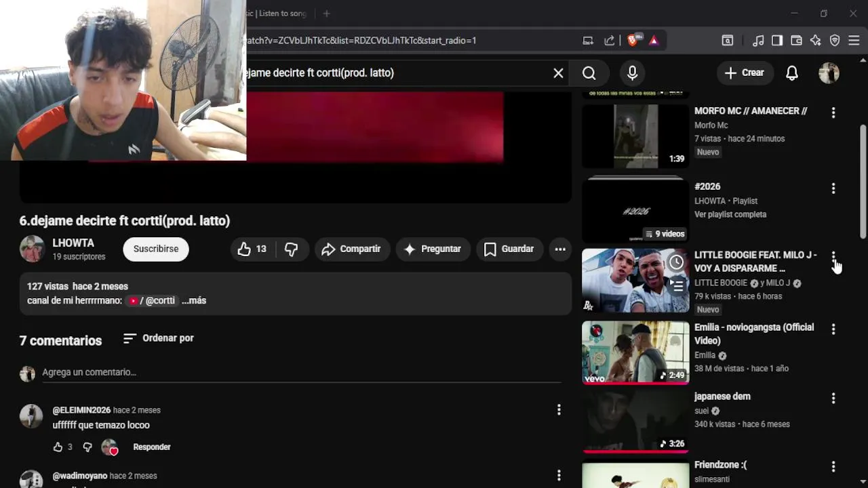The image size is (868, 488).
Task: Expand description with ...más
Action: pyautogui.click(x=194, y=301)
